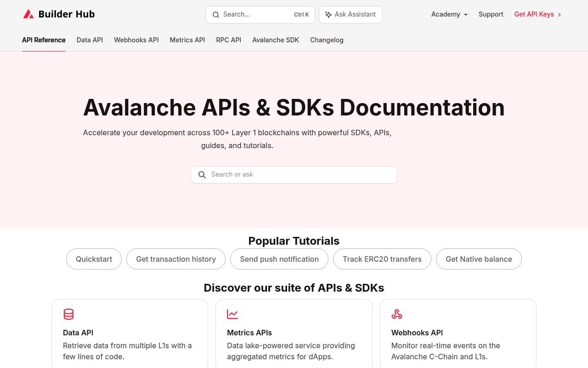Click the Metrics APIs chart icon
Image resolution: width=588 pixels, height=368 pixels.
[232, 314]
